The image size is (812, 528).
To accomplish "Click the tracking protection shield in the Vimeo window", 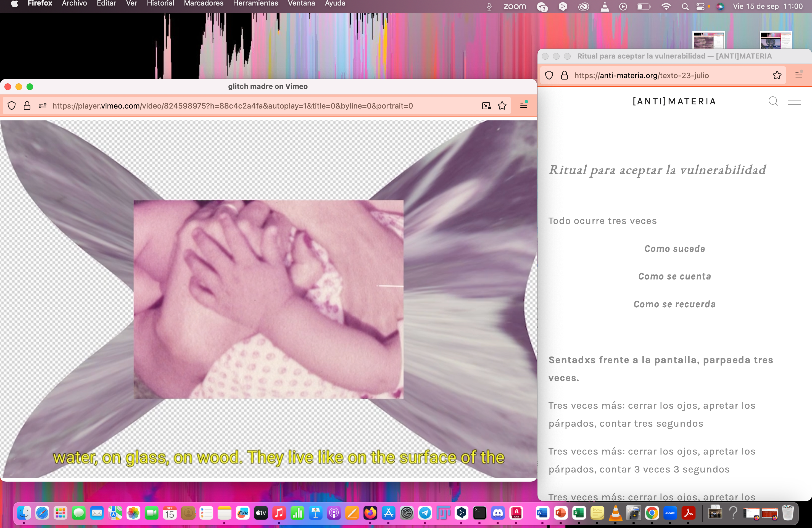I will [x=12, y=106].
